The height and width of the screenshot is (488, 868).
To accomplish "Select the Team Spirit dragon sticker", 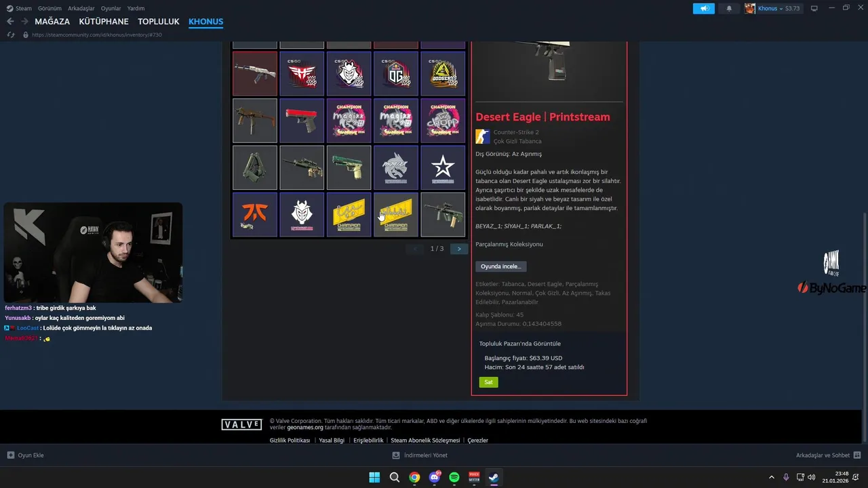I will (x=396, y=167).
